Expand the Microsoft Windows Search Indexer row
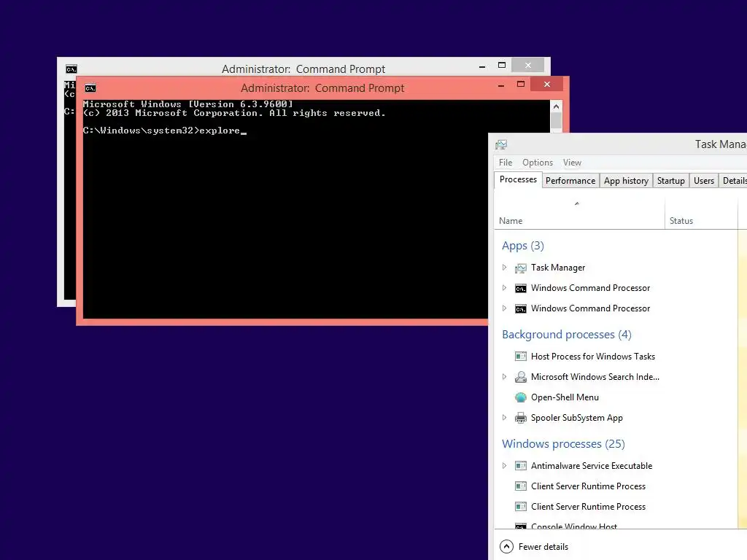Screen dimensions: 747x560 click(505, 377)
